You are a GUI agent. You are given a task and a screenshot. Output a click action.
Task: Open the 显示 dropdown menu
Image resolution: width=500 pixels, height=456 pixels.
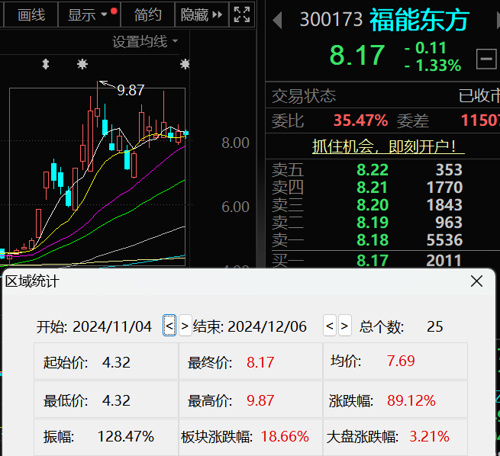click(x=87, y=15)
